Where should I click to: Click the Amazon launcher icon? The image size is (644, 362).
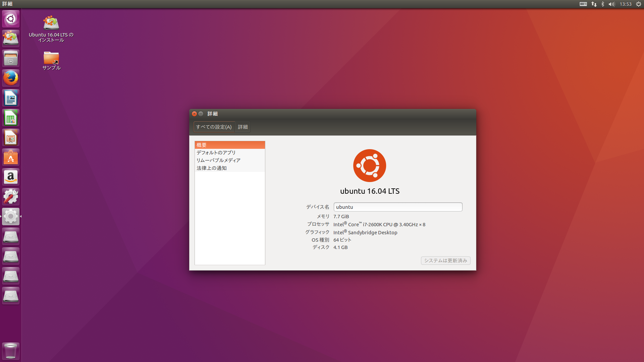pyautogui.click(x=11, y=177)
